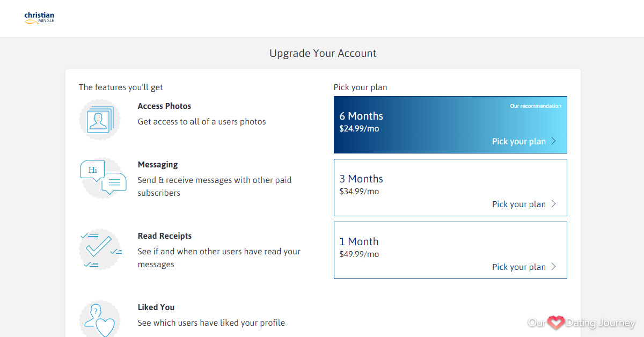Click the $49.99/mo price

point(359,254)
